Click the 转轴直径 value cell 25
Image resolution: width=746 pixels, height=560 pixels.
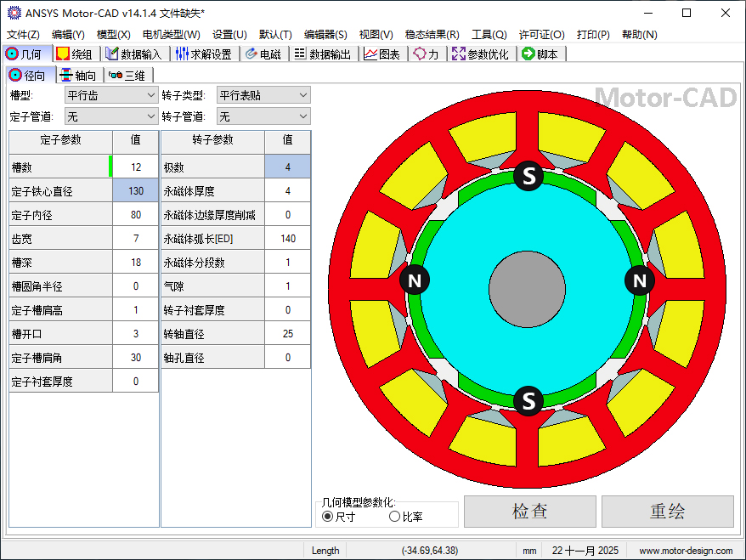pyautogui.click(x=288, y=333)
